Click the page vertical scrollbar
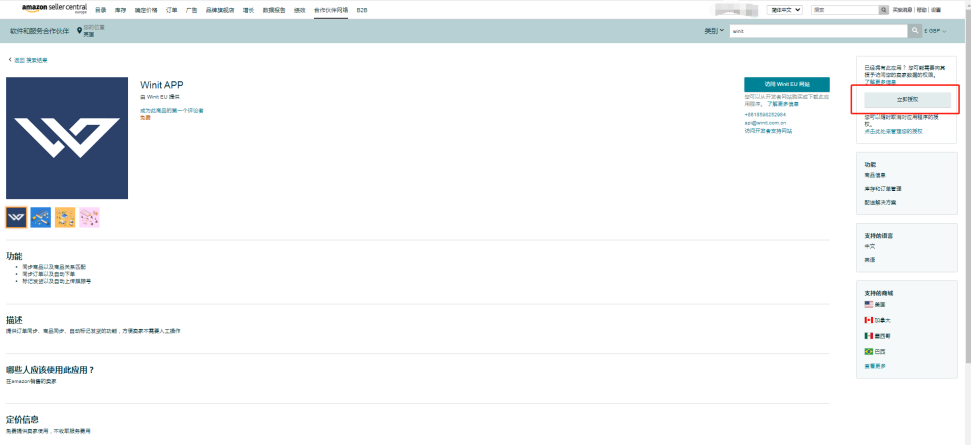This screenshot has width=971, height=445. click(967, 186)
